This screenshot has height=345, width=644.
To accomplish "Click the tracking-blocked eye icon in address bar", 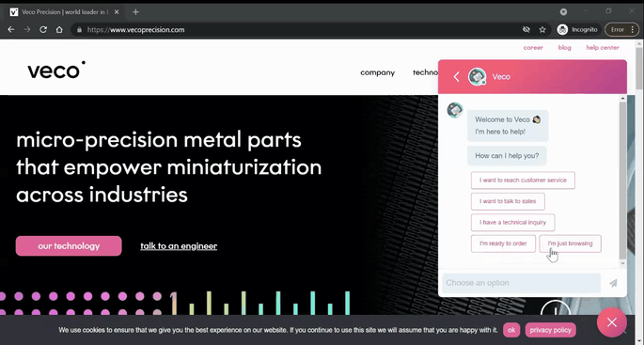I will (x=526, y=29).
